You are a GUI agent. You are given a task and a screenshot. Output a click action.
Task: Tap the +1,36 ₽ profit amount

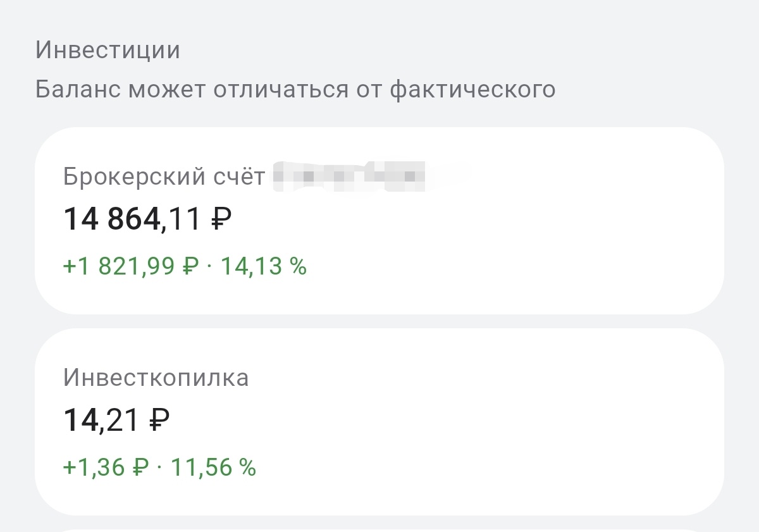[x=96, y=467]
